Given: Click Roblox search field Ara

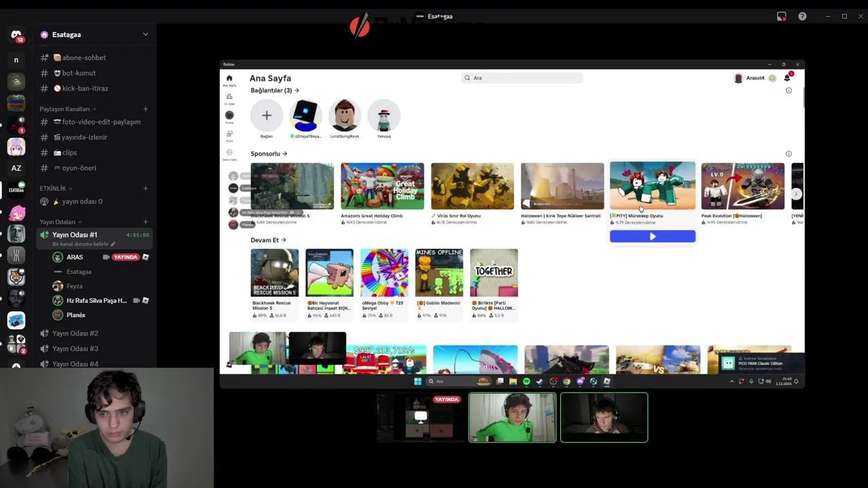Looking at the screenshot, I should (x=522, y=78).
